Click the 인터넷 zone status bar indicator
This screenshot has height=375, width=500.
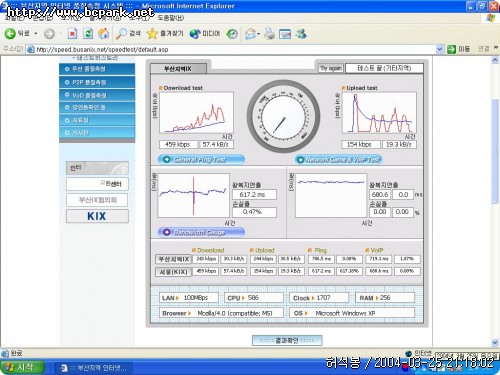pos(419,353)
